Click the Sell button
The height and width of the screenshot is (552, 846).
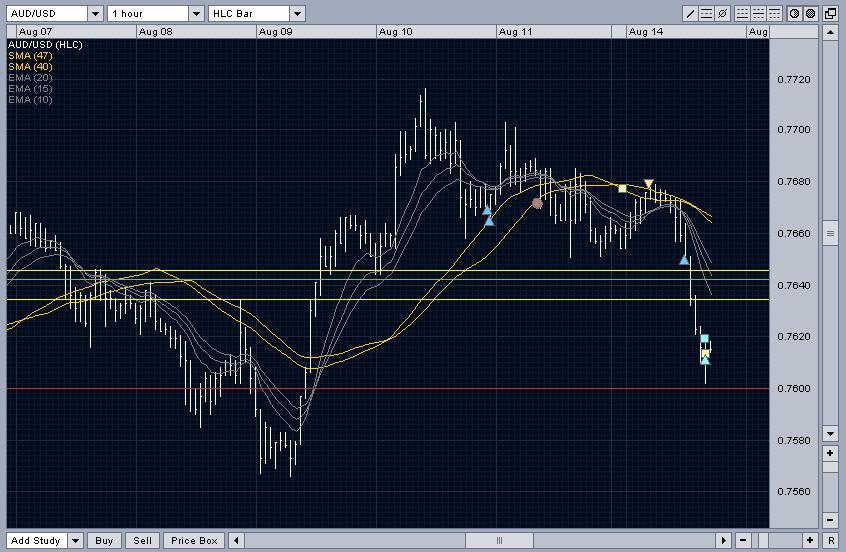click(x=142, y=540)
